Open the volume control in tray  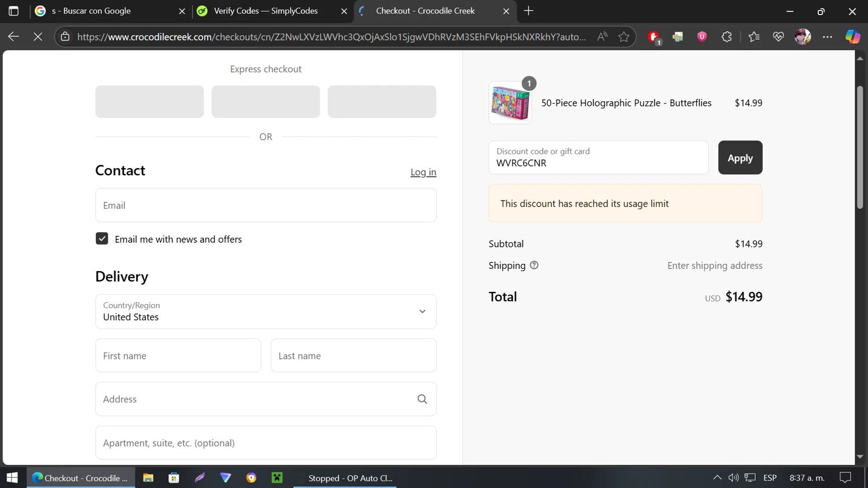tap(733, 478)
